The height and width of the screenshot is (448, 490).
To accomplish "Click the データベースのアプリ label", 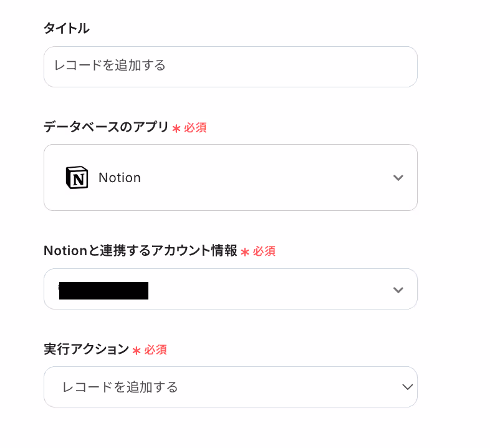I will (x=106, y=127).
